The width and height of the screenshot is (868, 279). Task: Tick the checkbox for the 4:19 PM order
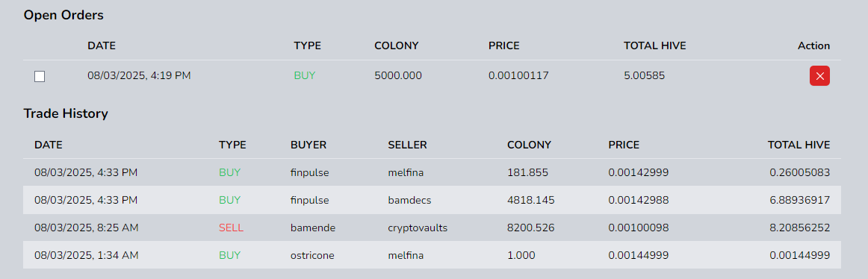click(x=40, y=76)
